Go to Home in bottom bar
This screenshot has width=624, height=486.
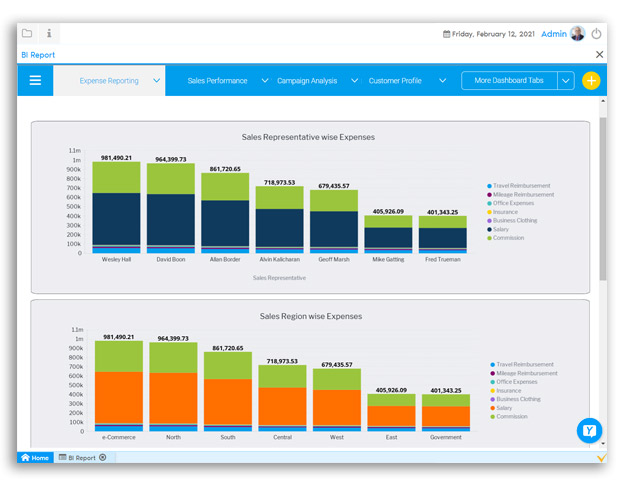pos(35,457)
